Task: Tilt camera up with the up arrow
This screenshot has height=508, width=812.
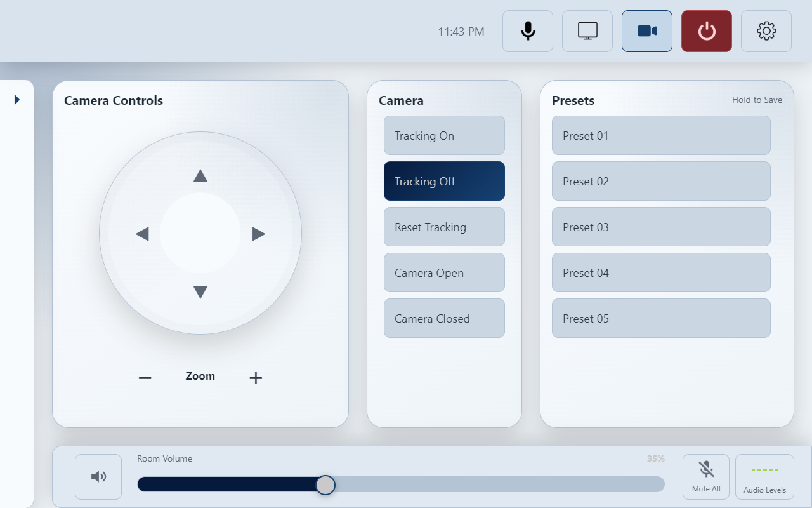Action: tap(200, 176)
